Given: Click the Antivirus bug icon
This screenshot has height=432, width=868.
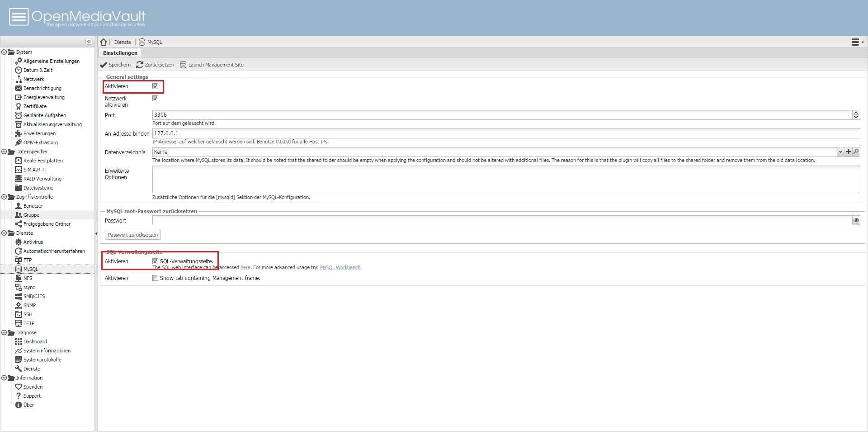Looking at the screenshot, I should click(x=19, y=242).
